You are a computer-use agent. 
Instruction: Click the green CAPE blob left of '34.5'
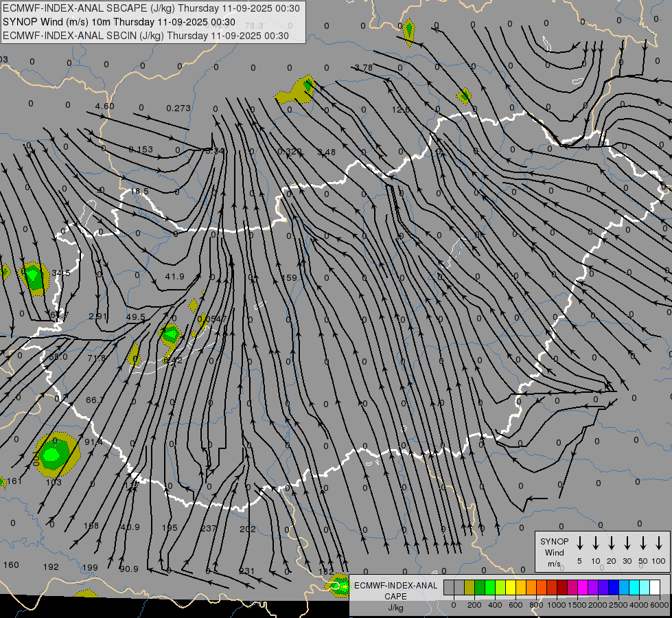tap(34, 278)
